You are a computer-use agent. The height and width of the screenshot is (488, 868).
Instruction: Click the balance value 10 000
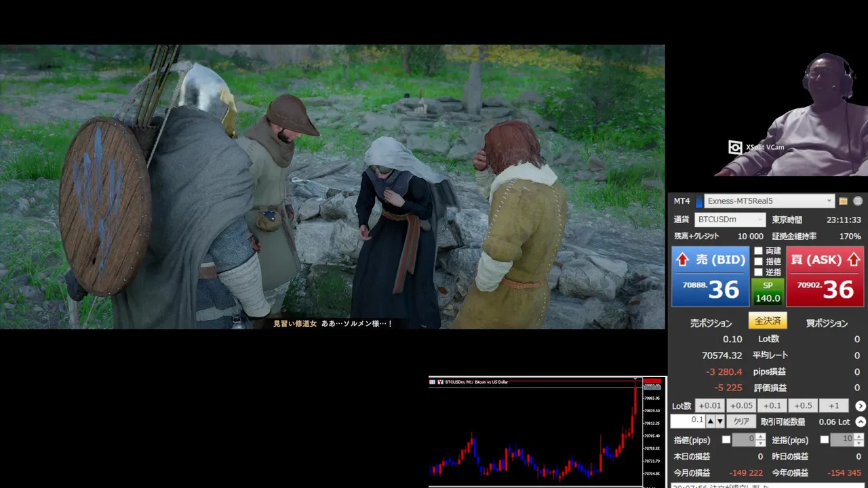750,237
